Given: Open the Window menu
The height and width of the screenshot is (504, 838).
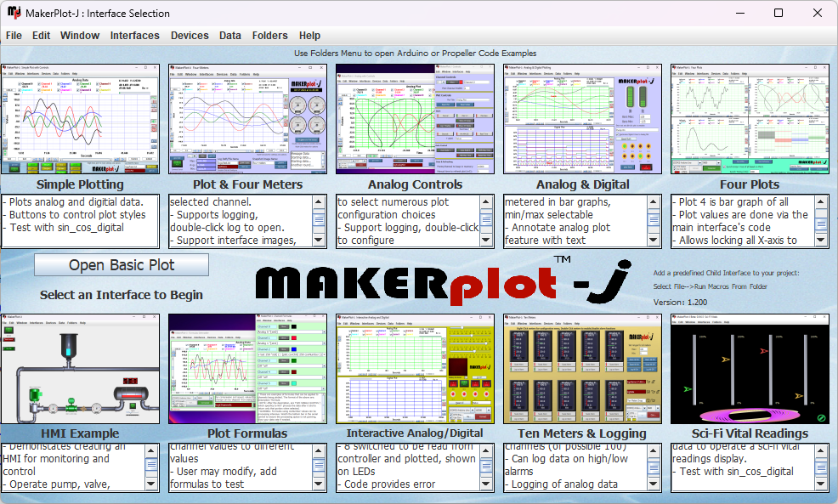Looking at the screenshot, I should coord(80,36).
